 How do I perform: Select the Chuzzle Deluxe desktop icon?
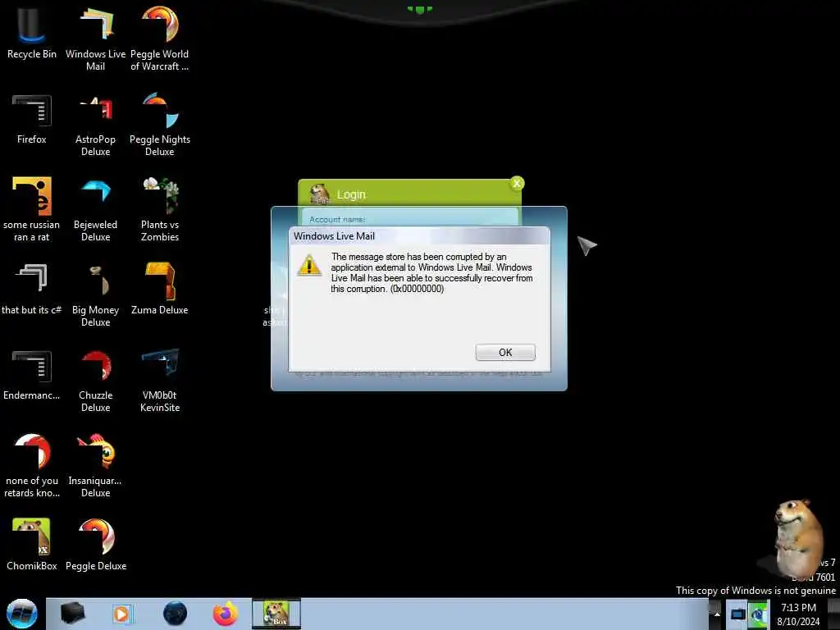pyautogui.click(x=95, y=381)
